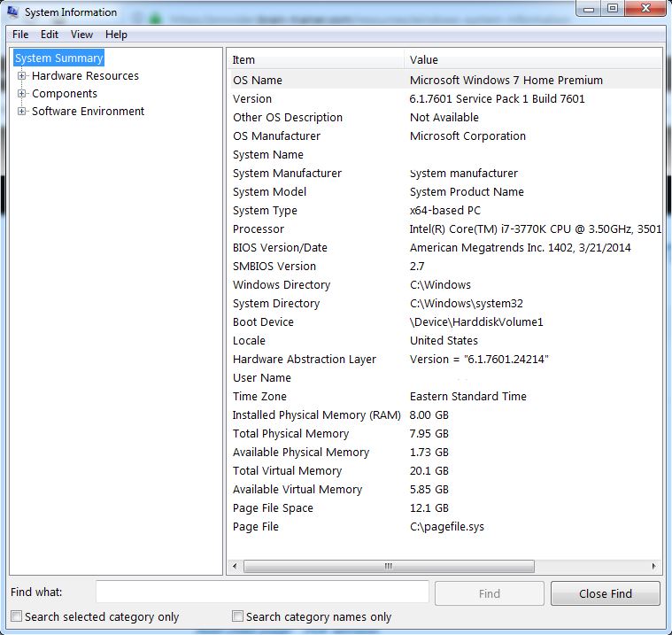Select the System Type row
672x635 pixels.
pos(445,211)
